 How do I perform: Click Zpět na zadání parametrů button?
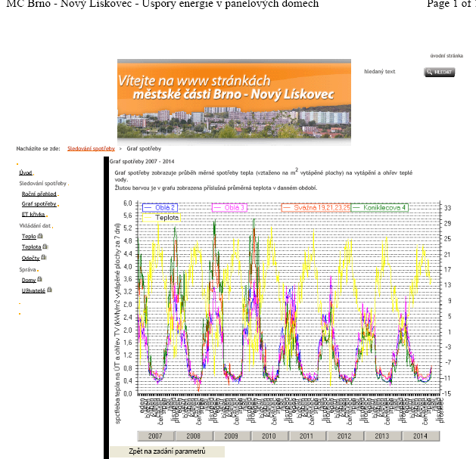tap(167, 451)
